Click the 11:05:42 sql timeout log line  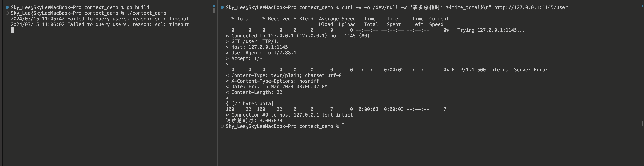[100, 19]
